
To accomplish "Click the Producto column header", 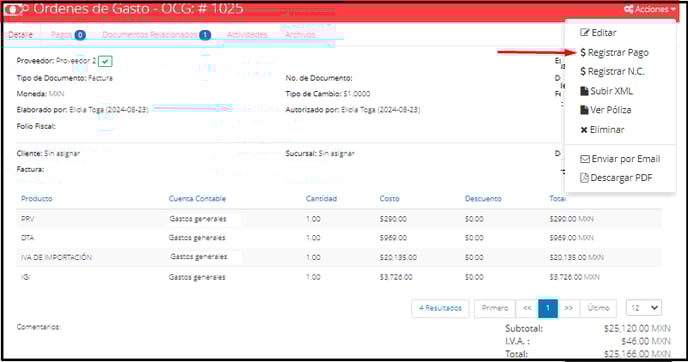I will tap(37, 198).
